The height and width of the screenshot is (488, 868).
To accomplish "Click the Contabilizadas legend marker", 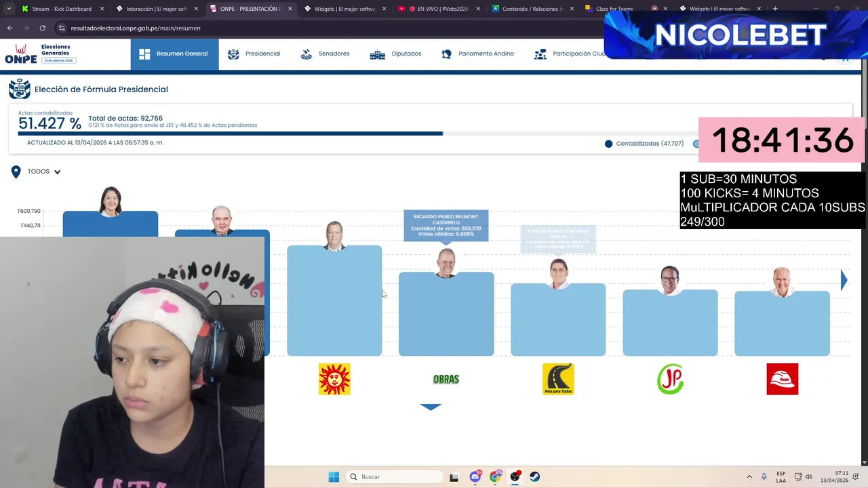I will (608, 144).
